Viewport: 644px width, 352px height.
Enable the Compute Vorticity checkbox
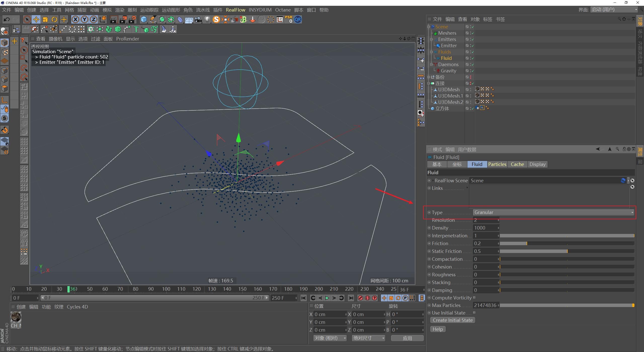(474, 298)
